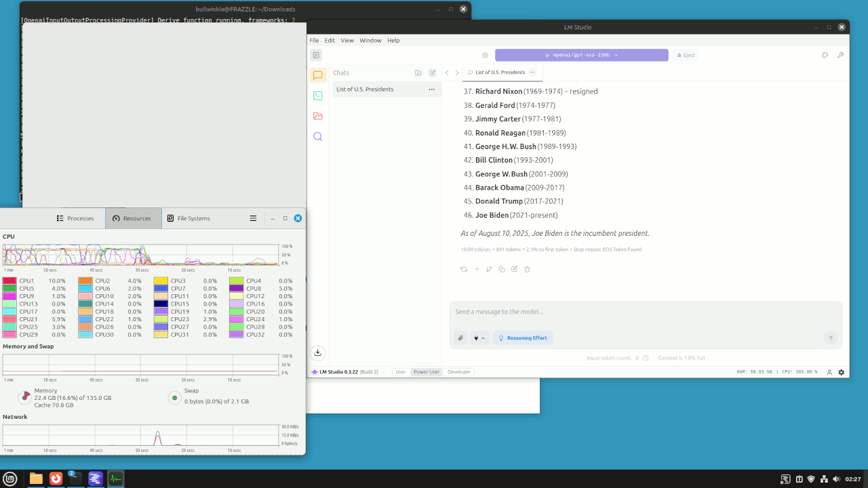Screen dimensions: 868x488
Task: Open the clock showing 02:27
Action: pyautogui.click(x=853, y=479)
